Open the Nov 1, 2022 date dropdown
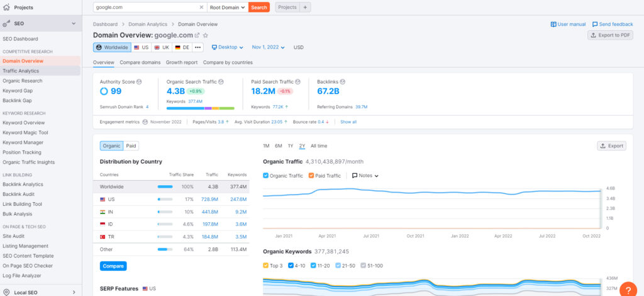 268,47
